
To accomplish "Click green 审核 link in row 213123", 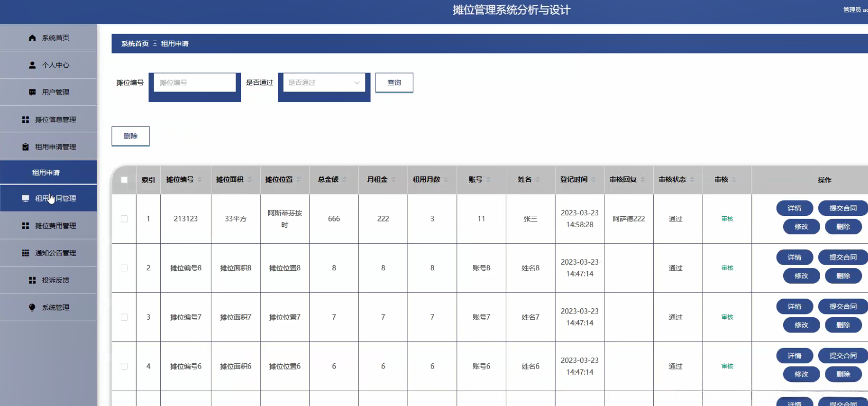I will point(727,219).
